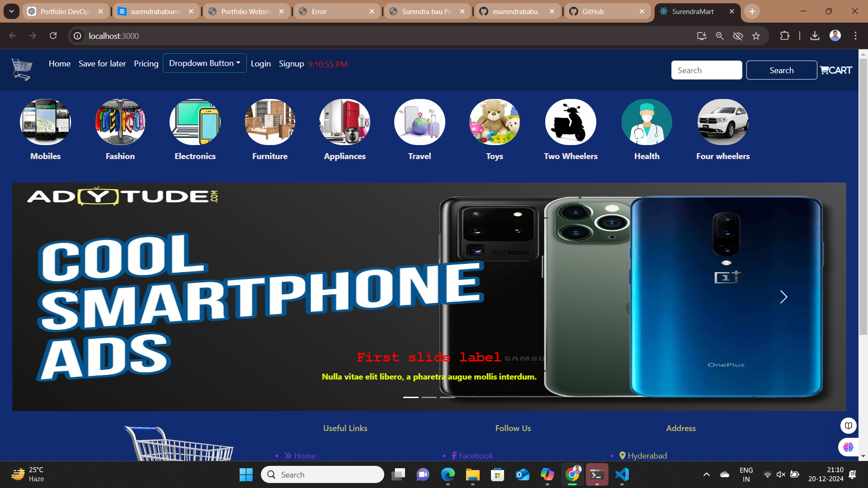Show hidden system tray icons
This screenshot has height=488, width=868.
coord(706,474)
